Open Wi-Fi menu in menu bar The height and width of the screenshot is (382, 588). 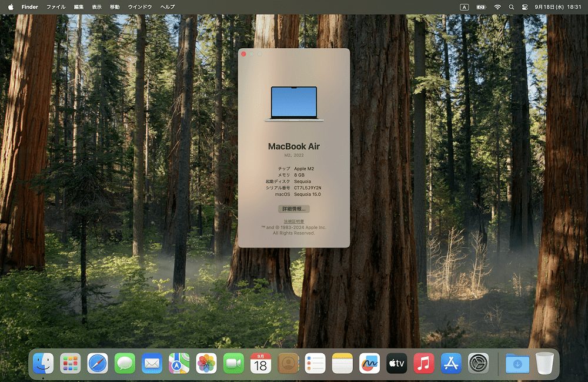tap(497, 6)
